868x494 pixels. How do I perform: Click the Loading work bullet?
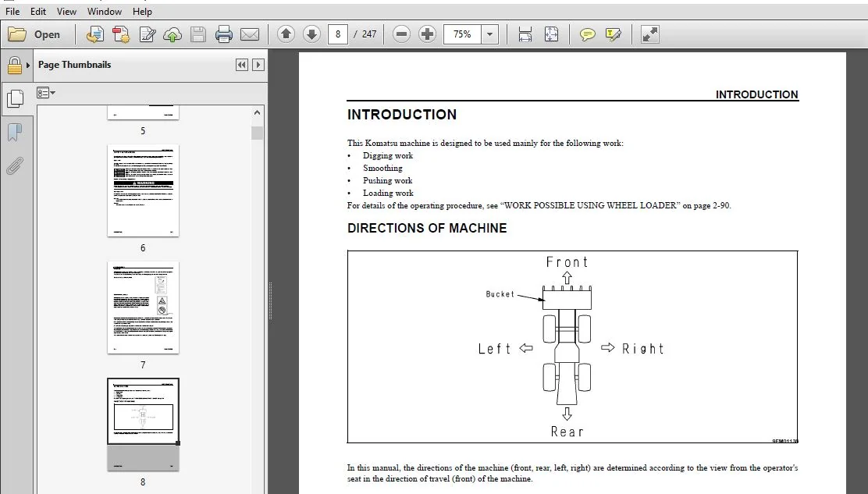[388, 193]
